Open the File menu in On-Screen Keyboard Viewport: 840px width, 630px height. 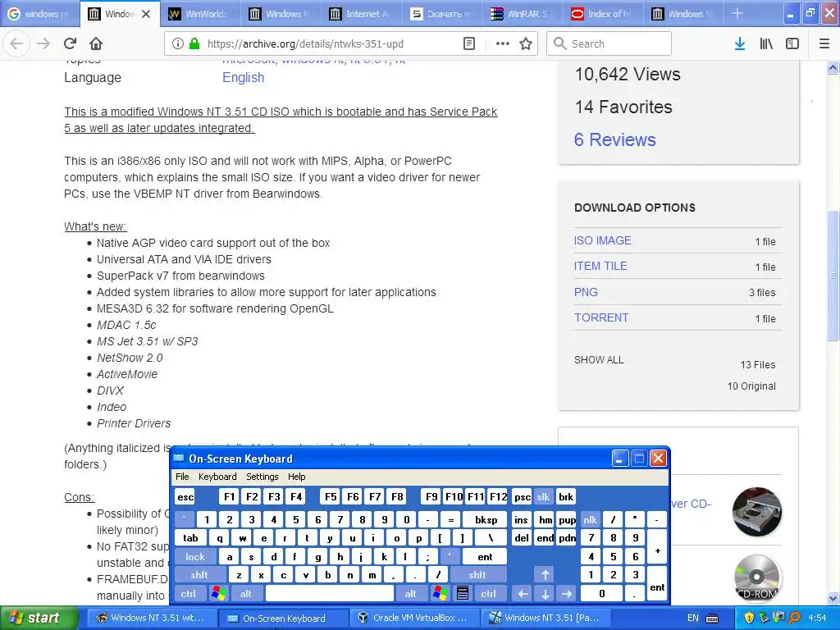coord(182,477)
